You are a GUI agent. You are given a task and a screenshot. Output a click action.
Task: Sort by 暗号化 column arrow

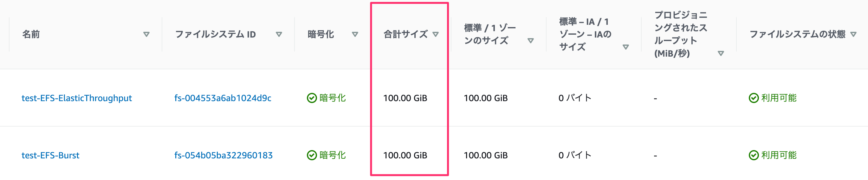coord(355,34)
